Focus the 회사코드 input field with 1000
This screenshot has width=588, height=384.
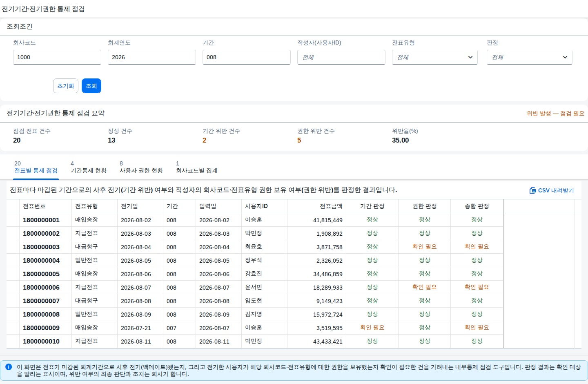57,57
